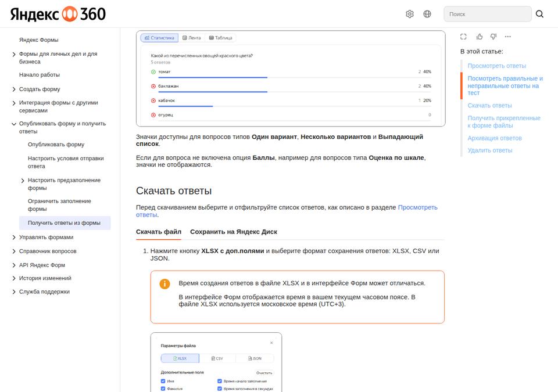The image size is (558, 392).
Task: Click the Параметры файла dialog screenshot
Action: point(216,362)
